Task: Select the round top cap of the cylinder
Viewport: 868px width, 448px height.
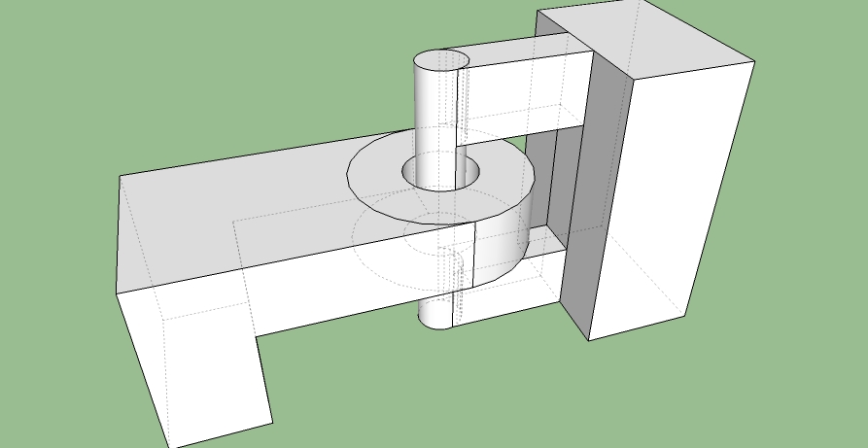Action: [x=441, y=60]
